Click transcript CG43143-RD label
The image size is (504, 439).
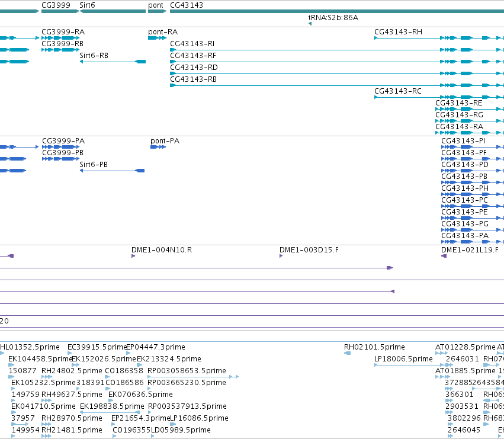pyautogui.click(x=194, y=68)
